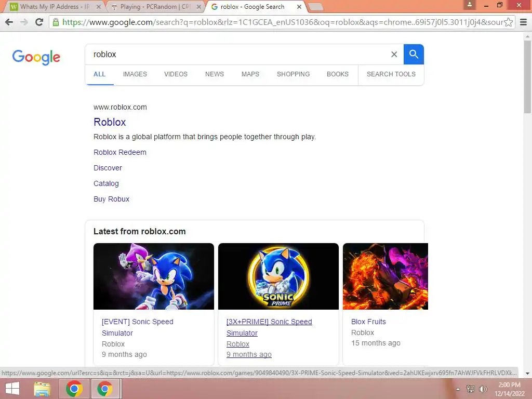Click the scrollbar down arrow
The width and height of the screenshot is (532, 399).
(x=527, y=374)
